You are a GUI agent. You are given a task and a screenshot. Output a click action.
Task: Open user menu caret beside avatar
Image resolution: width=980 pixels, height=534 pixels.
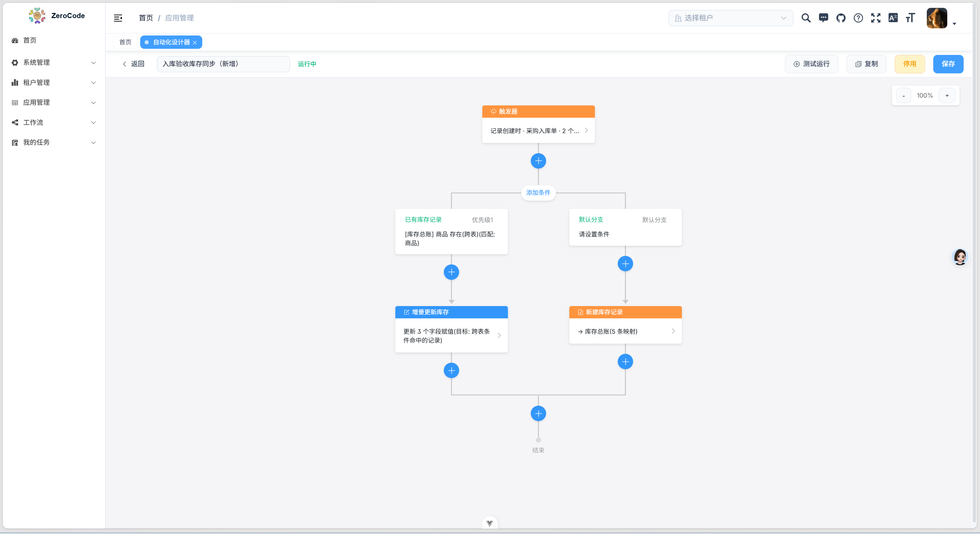pyautogui.click(x=954, y=24)
